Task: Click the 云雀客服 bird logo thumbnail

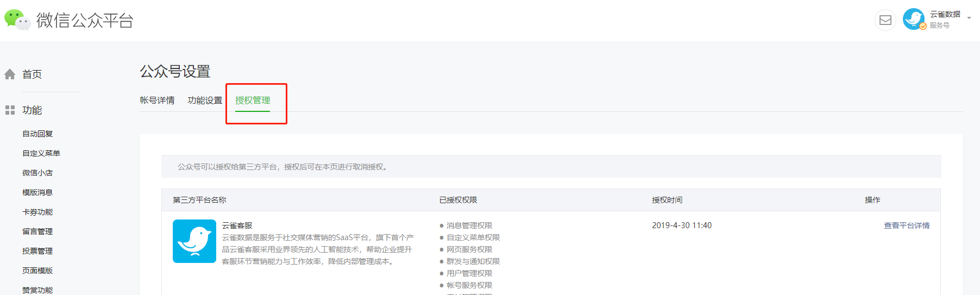Action: coord(194,241)
